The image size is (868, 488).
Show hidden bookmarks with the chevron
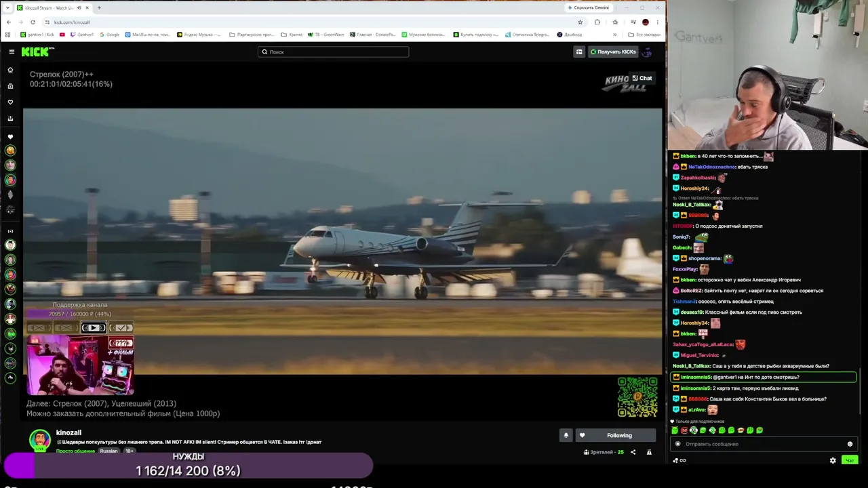click(x=615, y=35)
